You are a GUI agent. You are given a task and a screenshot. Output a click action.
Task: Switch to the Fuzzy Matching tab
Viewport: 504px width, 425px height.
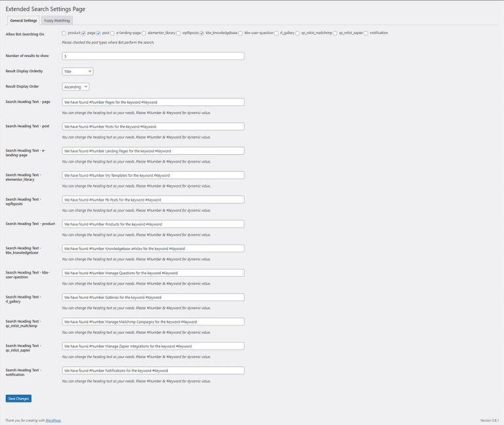point(57,20)
